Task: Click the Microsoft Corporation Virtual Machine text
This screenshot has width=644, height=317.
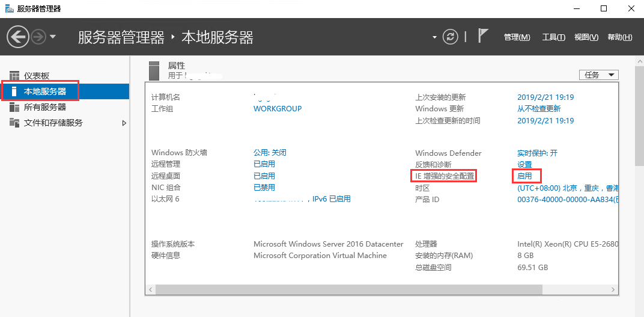Action: coord(320,255)
